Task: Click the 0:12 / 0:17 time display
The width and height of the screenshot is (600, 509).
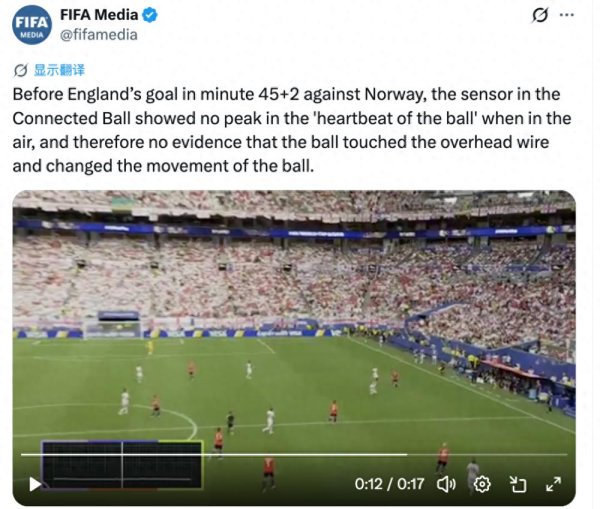Action: (389, 484)
